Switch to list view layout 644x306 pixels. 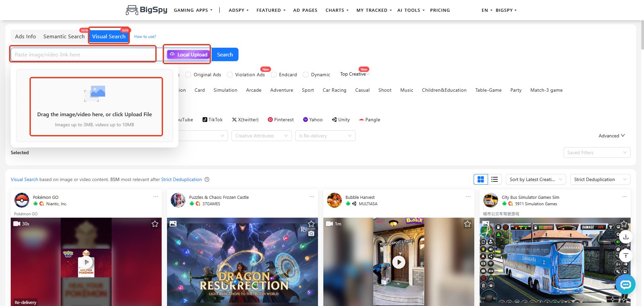[494, 179]
